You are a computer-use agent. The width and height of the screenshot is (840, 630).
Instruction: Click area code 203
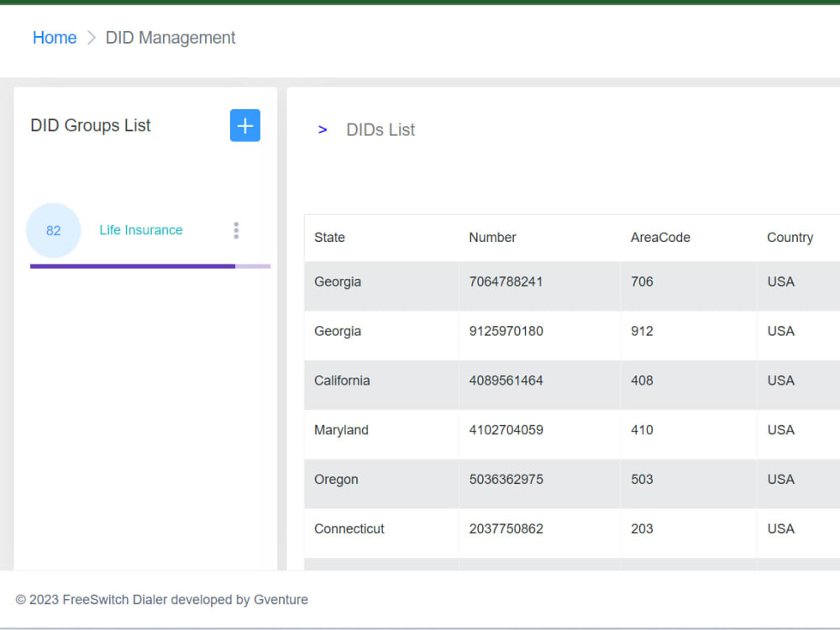coord(642,528)
